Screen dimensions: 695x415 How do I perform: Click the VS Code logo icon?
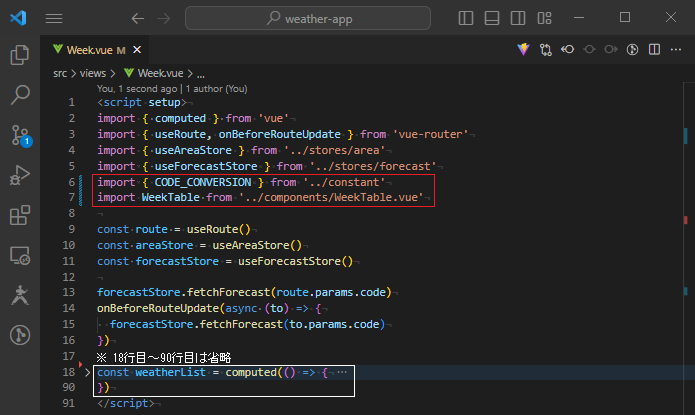[x=18, y=18]
